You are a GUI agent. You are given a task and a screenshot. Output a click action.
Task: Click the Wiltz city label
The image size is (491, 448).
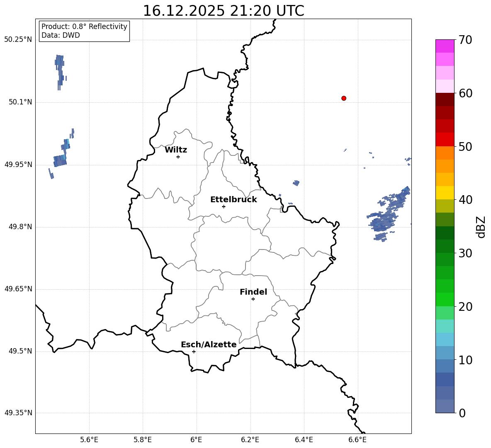coord(176,150)
